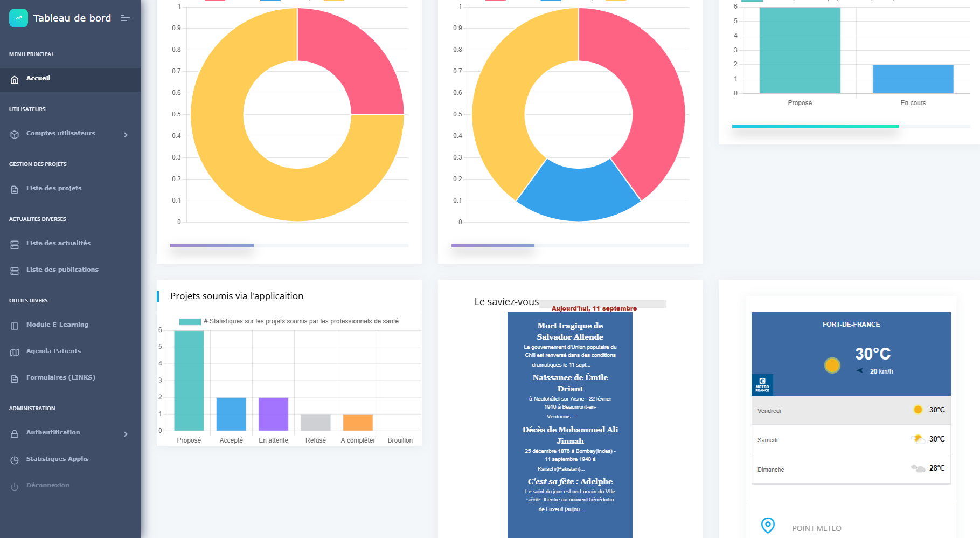Image resolution: width=980 pixels, height=538 pixels.
Task: Click the padlock icon beside Authentification
Action: [x=15, y=434]
